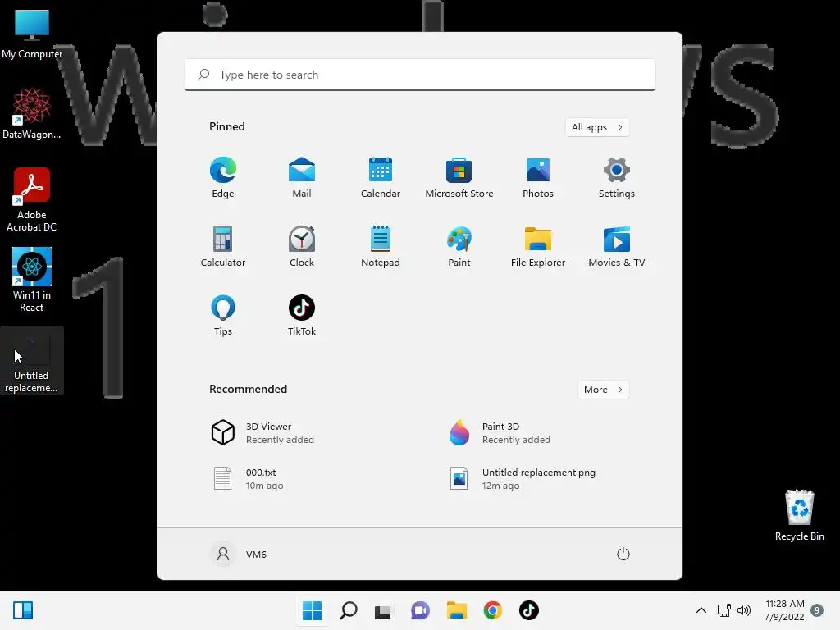Open Edge from pinned apps
The height and width of the screenshot is (630, 840).
(223, 177)
